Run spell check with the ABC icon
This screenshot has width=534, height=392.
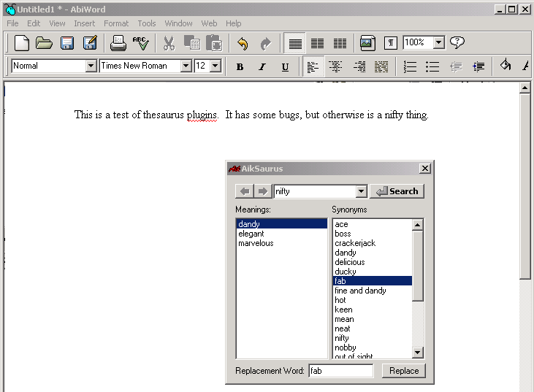[x=140, y=43]
